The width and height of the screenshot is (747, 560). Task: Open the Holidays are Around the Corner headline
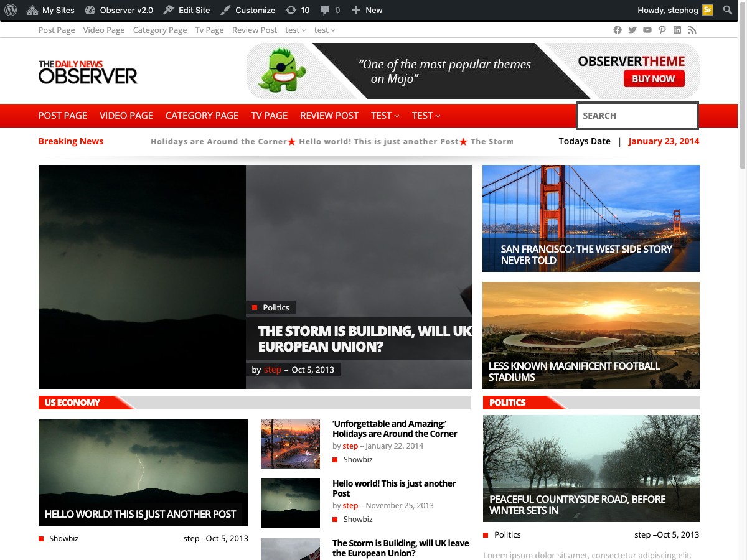pyautogui.click(x=395, y=429)
